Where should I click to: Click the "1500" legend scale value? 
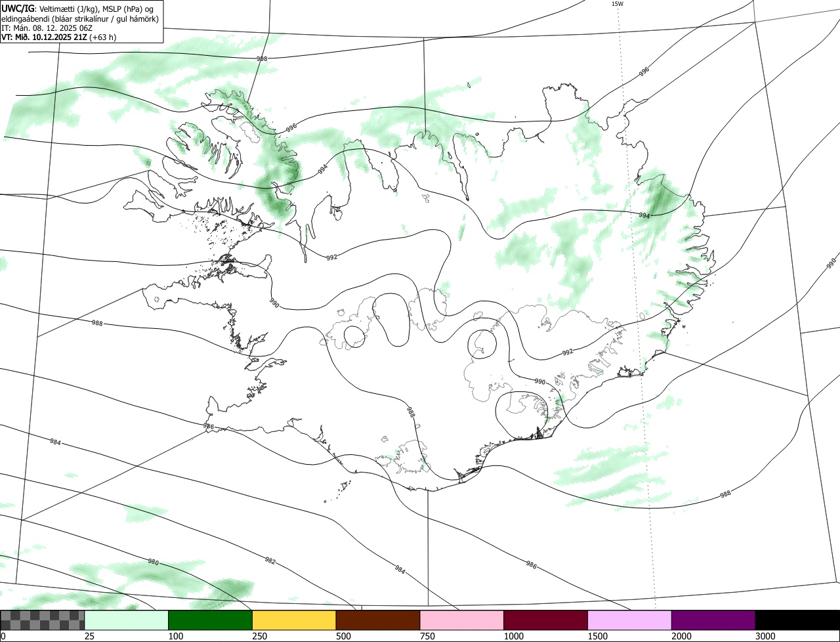pos(597,636)
